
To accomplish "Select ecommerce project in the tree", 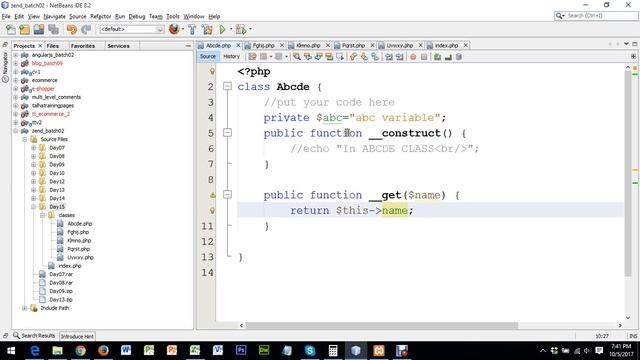I will [x=44, y=80].
